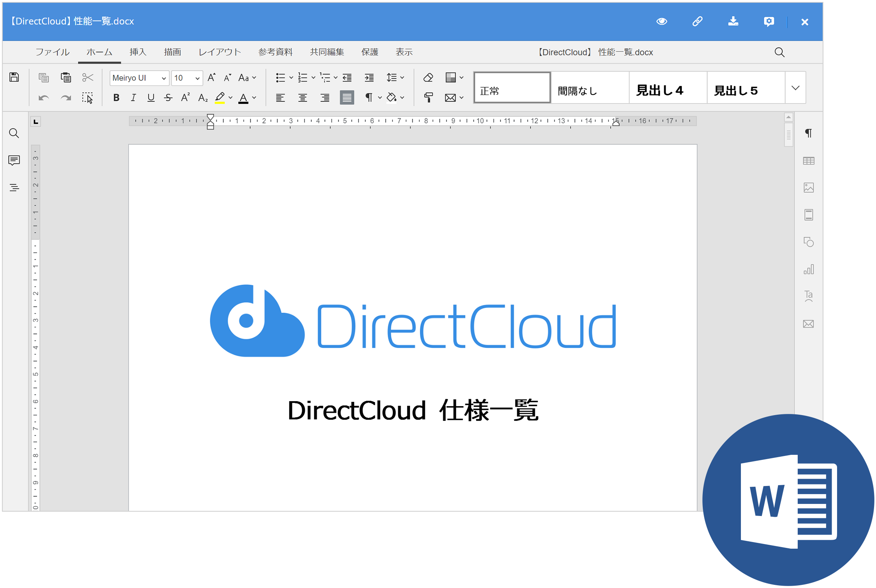Open paragraph settings in the right sidebar

pos(809,133)
